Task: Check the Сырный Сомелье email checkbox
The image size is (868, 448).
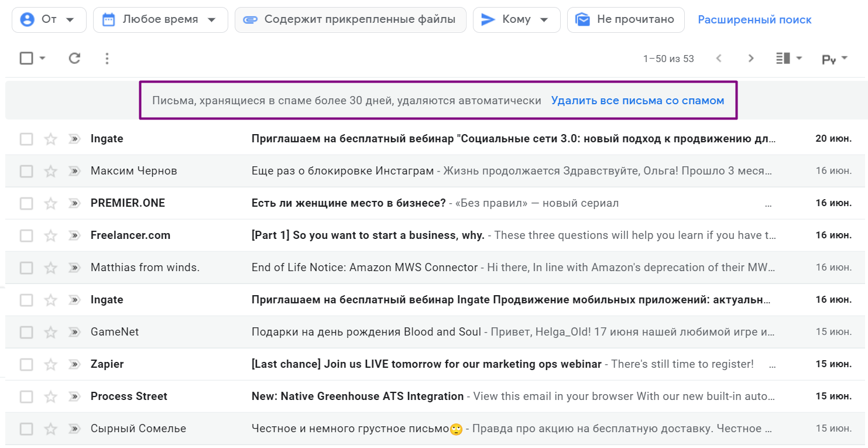Action: coord(26,429)
